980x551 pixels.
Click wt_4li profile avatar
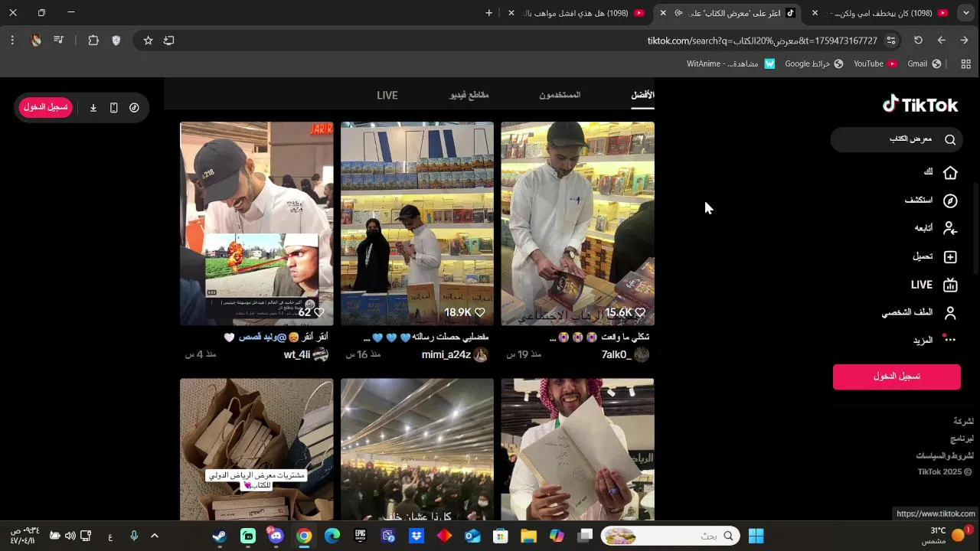click(320, 354)
